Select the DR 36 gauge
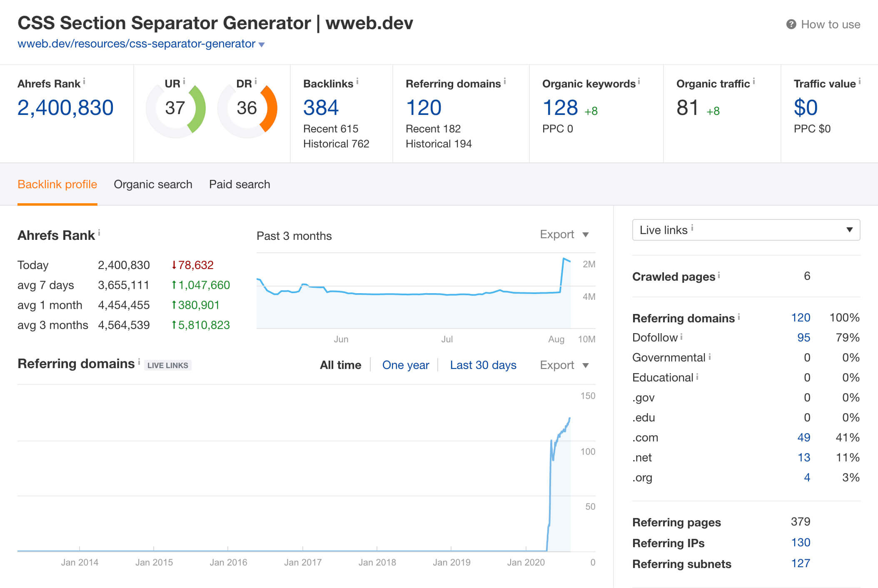 tap(247, 108)
